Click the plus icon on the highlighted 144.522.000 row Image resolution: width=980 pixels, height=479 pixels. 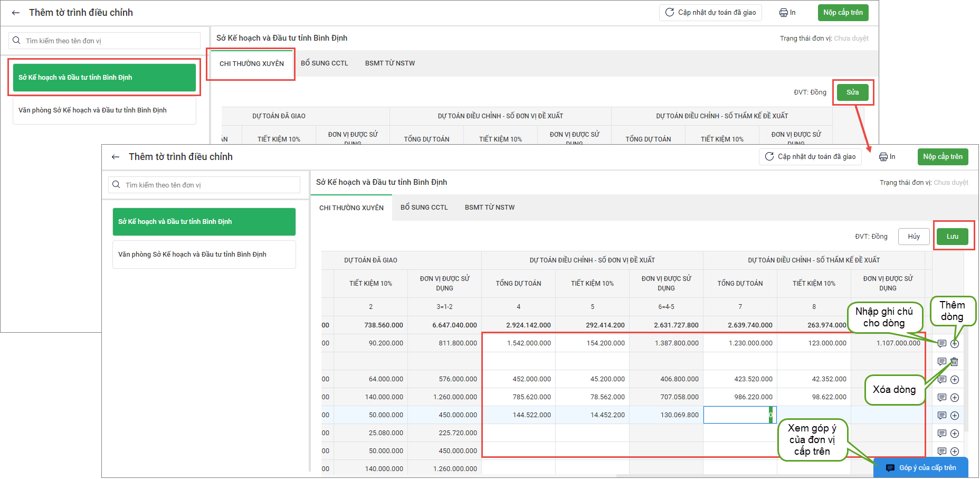pyautogui.click(x=955, y=416)
